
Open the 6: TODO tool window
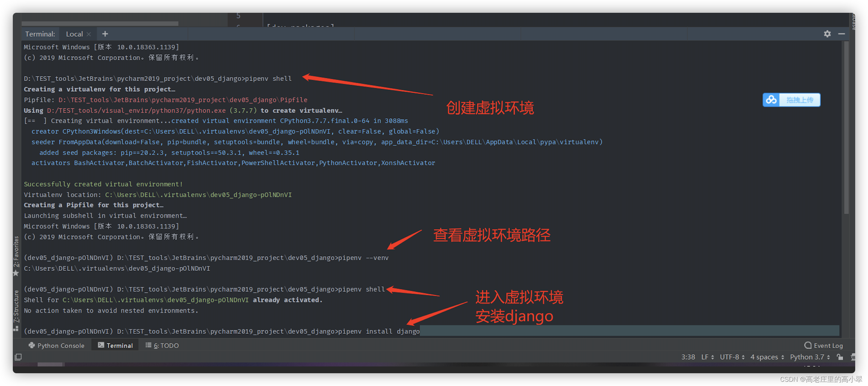click(x=163, y=345)
